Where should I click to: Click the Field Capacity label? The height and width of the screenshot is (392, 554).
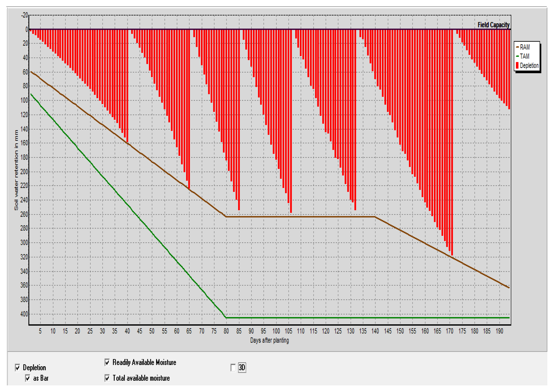(x=493, y=25)
